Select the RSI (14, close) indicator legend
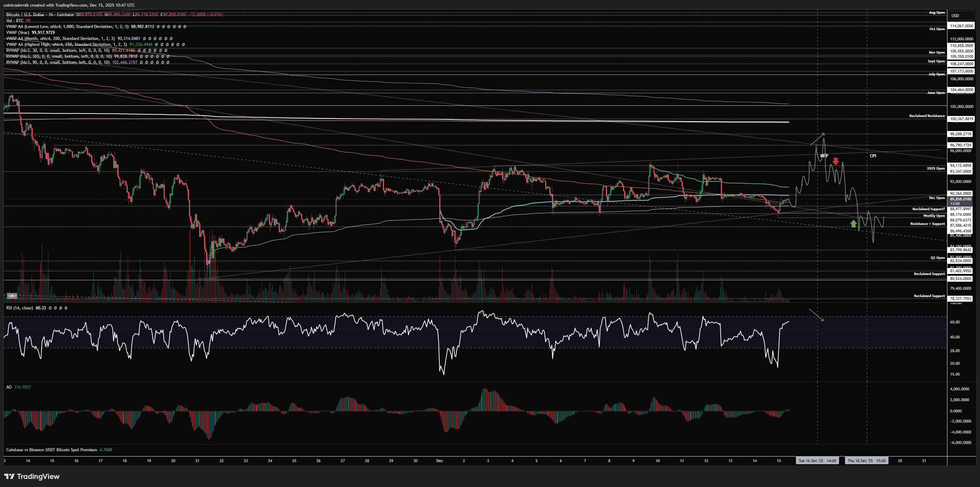980x487 pixels. [x=20, y=308]
